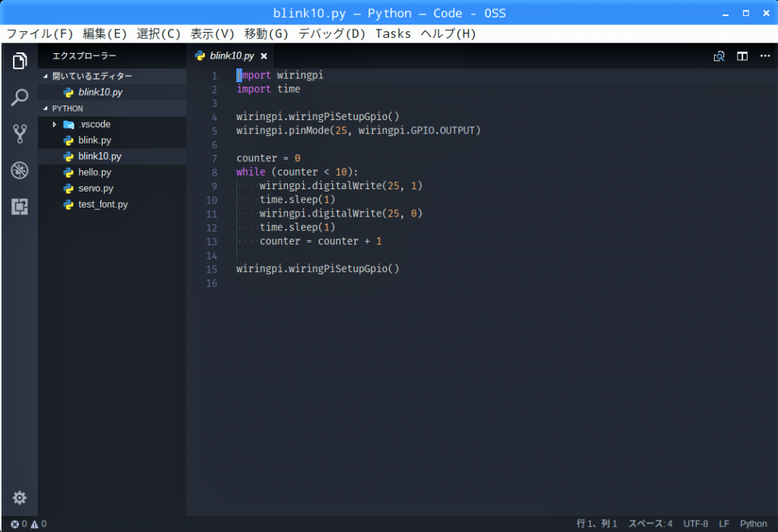The image size is (778, 532).
Task: Open servo.py in the explorer
Action: click(x=96, y=188)
